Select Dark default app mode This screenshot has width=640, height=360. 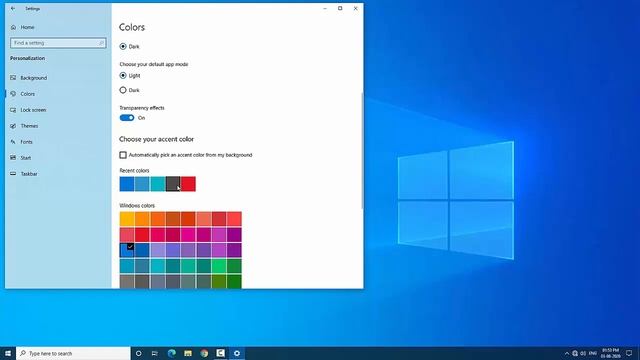pyautogui.click(x=123, y=90)
